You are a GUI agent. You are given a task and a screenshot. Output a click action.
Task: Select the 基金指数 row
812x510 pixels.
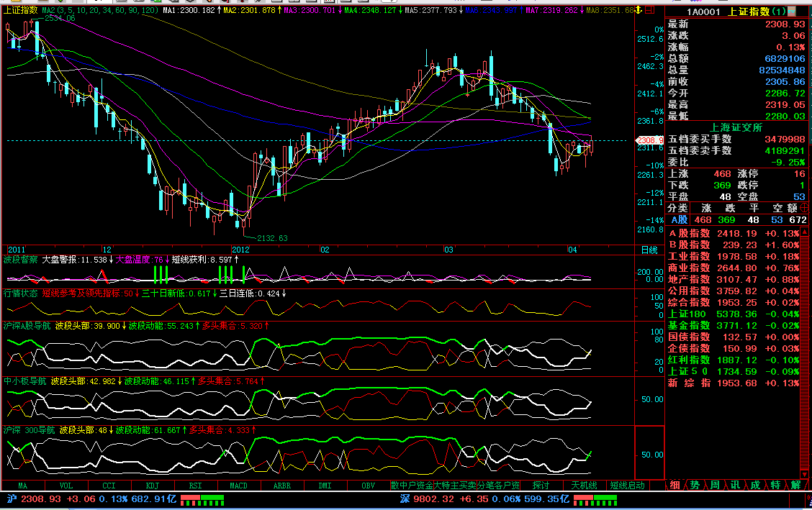click(x=734, y=325)
